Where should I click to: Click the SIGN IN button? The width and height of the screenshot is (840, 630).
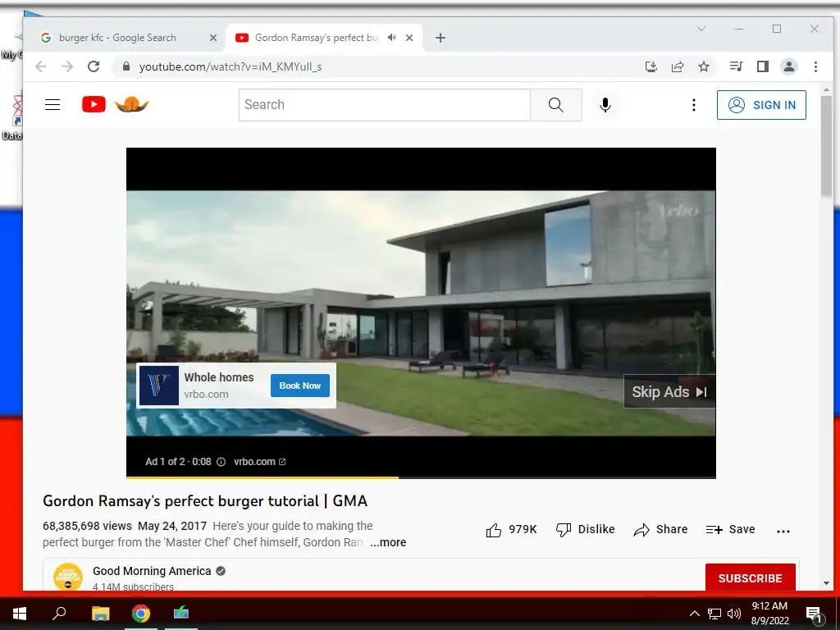pos(761,105)
